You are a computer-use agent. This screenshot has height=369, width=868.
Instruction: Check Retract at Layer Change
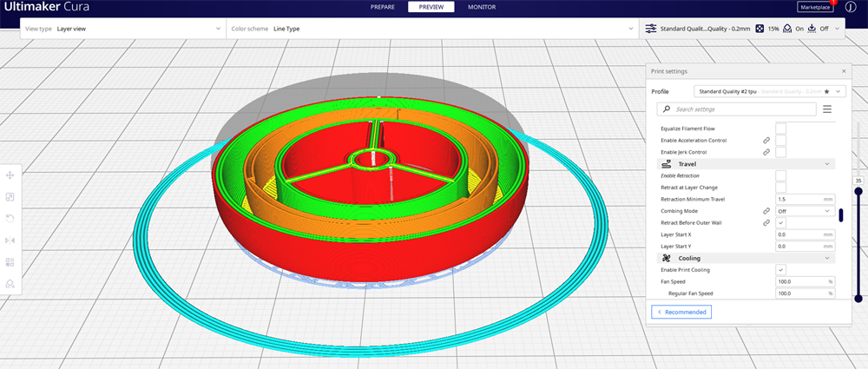pos(780,188)
